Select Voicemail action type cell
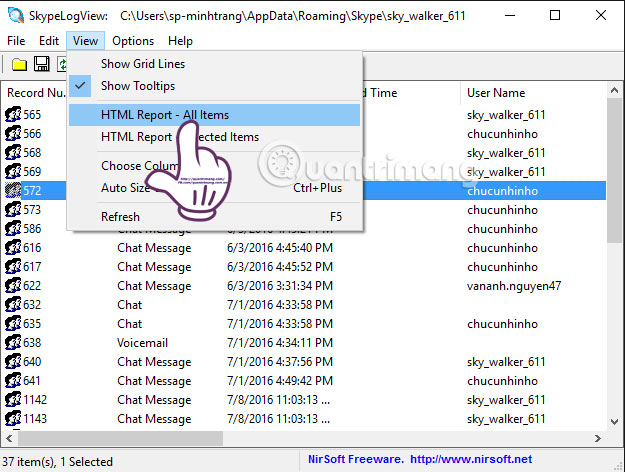625x472 pixels. pos(142,343)
